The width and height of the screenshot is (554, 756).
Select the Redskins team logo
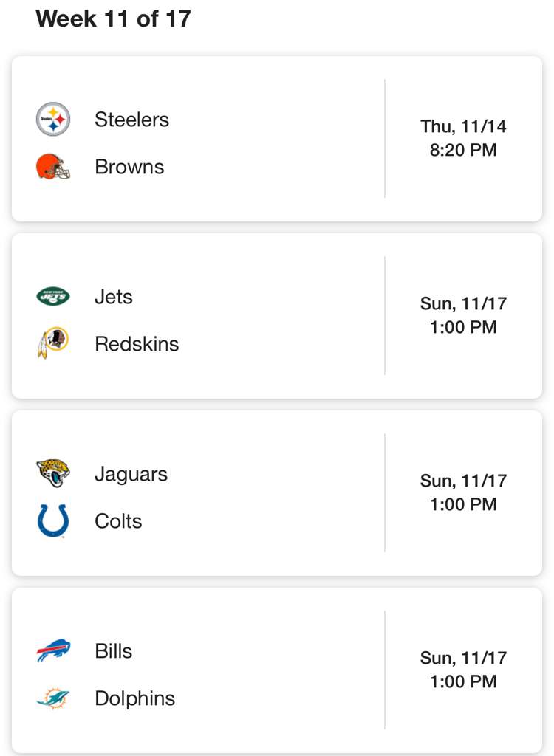(x=53, y=343)
